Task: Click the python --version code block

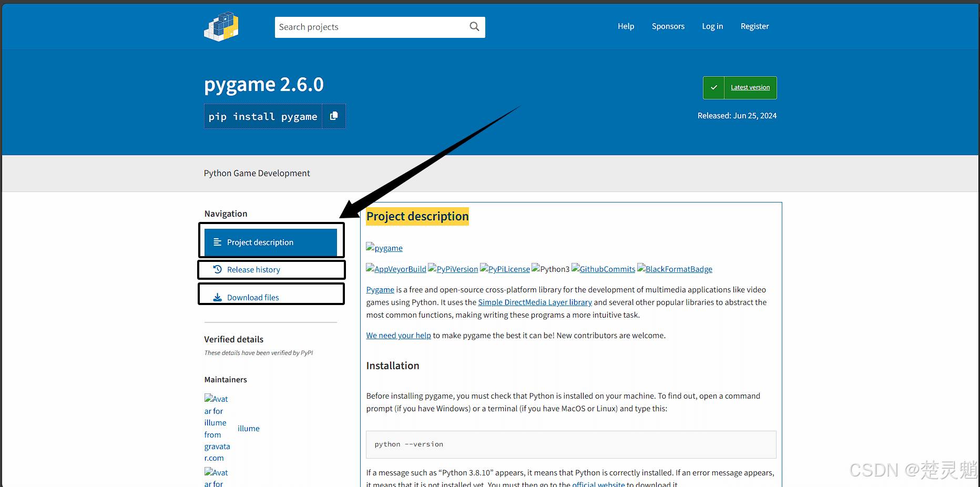Action: pyautogui.click(x=571, y=444)
